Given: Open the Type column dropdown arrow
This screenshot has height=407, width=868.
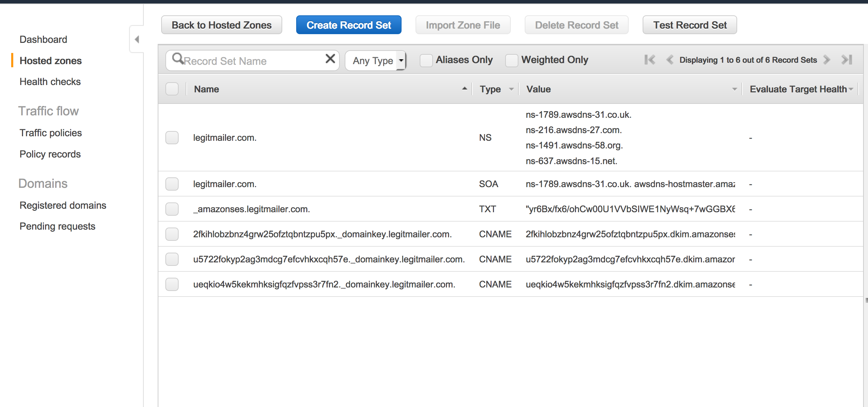Looking at the screenshot, I should coord(511,89).
